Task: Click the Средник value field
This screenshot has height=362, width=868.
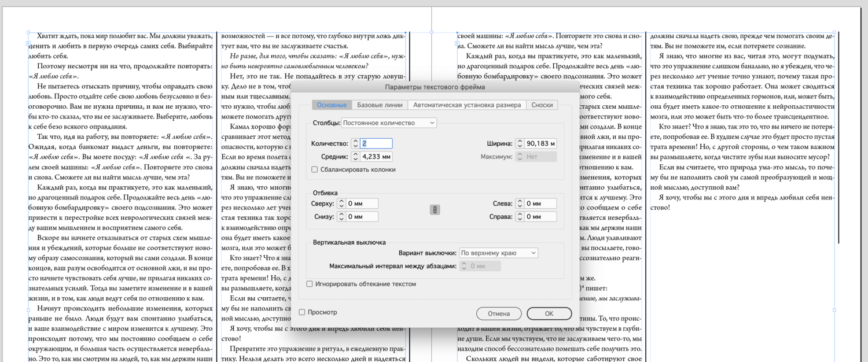Action: tap(376, 157)
